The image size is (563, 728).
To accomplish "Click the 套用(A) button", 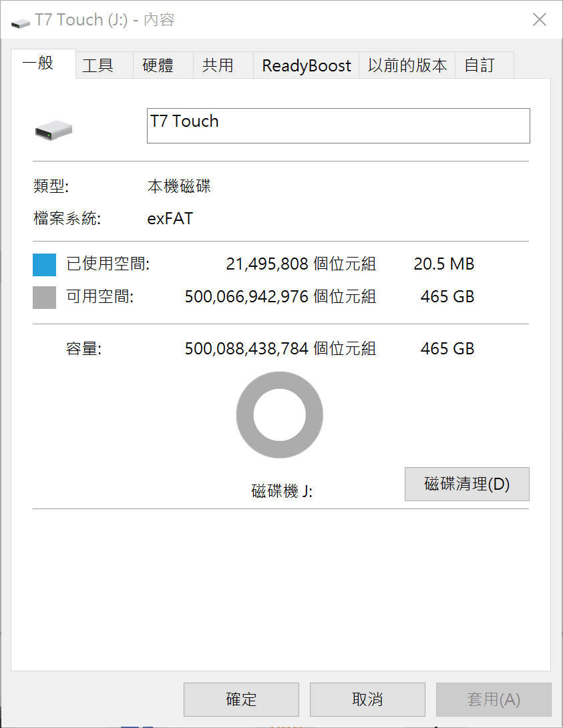I will pos(494,699).
